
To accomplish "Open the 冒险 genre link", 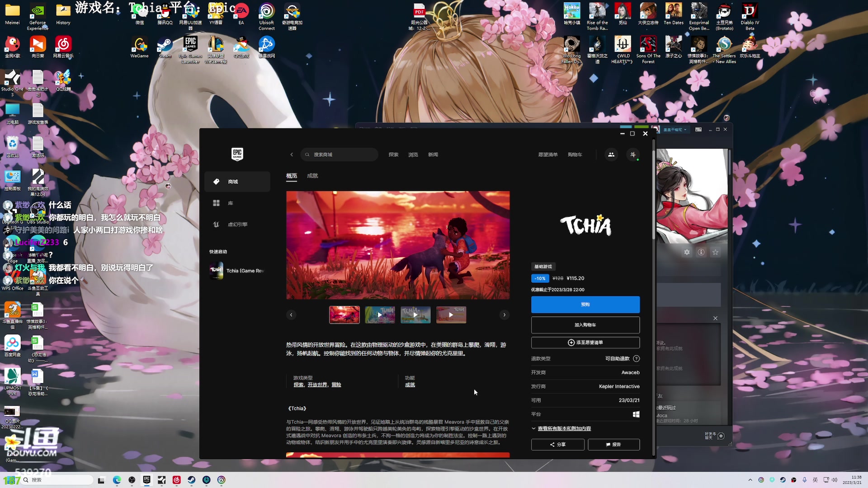I will 336,385.
